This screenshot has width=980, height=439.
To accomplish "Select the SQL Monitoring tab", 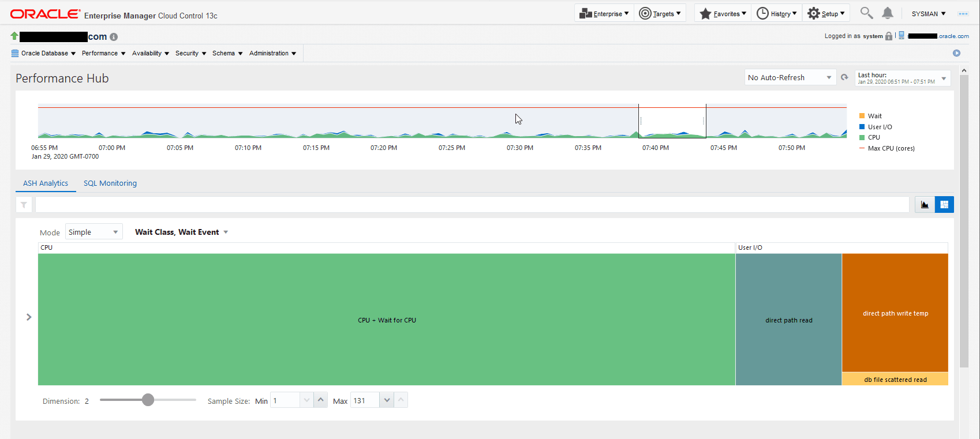I will [x=110, y=183].
